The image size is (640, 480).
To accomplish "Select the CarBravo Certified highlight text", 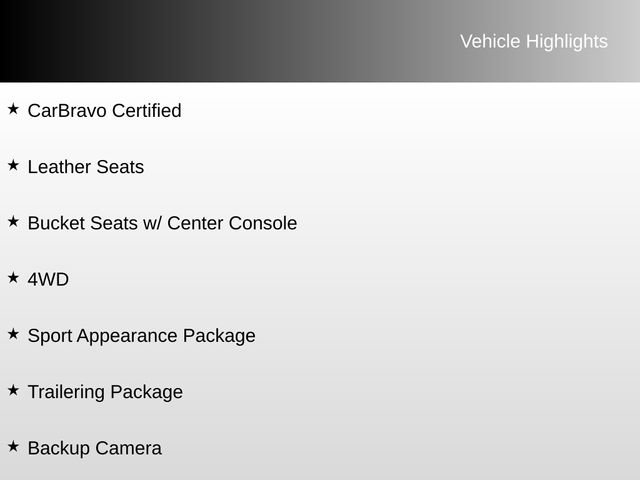I will point(104,111).
